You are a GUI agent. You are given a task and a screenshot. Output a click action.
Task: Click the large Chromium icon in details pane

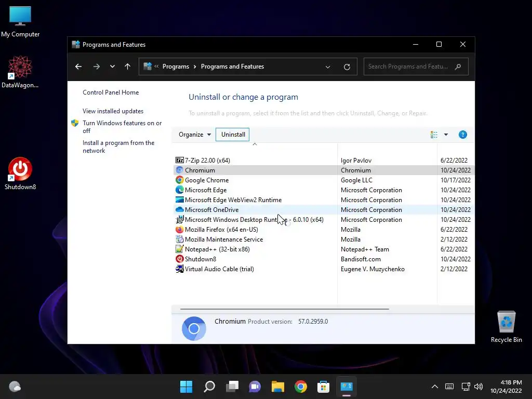(x=194, y=328)
